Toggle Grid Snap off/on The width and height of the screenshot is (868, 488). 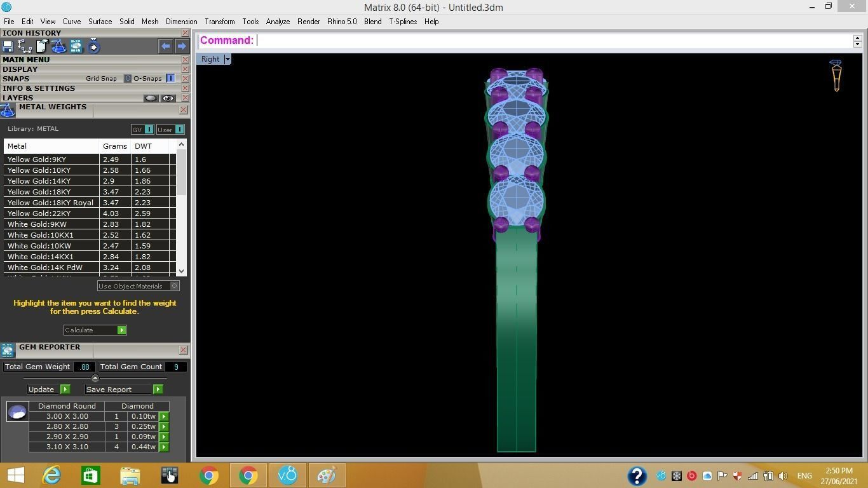tap(128, 79)
